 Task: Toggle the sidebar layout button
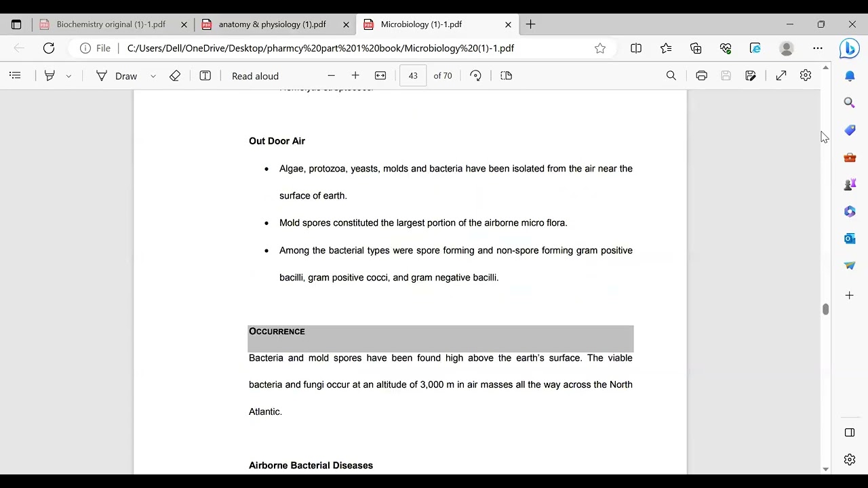point(850,432)
